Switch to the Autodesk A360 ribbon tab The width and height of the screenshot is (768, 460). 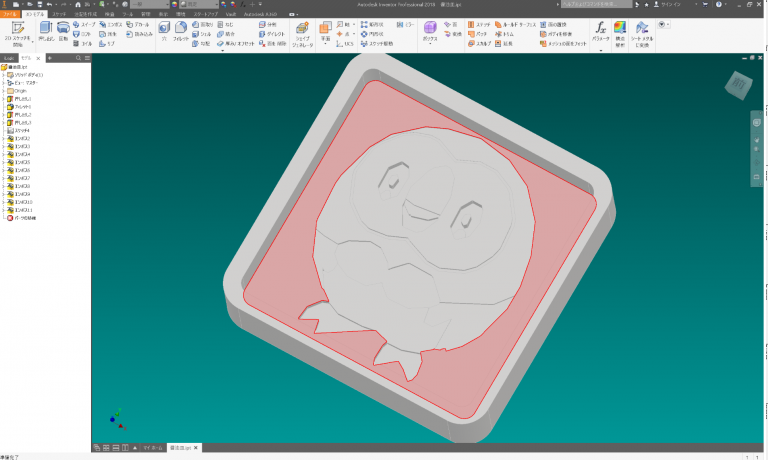tap(261, 14)
